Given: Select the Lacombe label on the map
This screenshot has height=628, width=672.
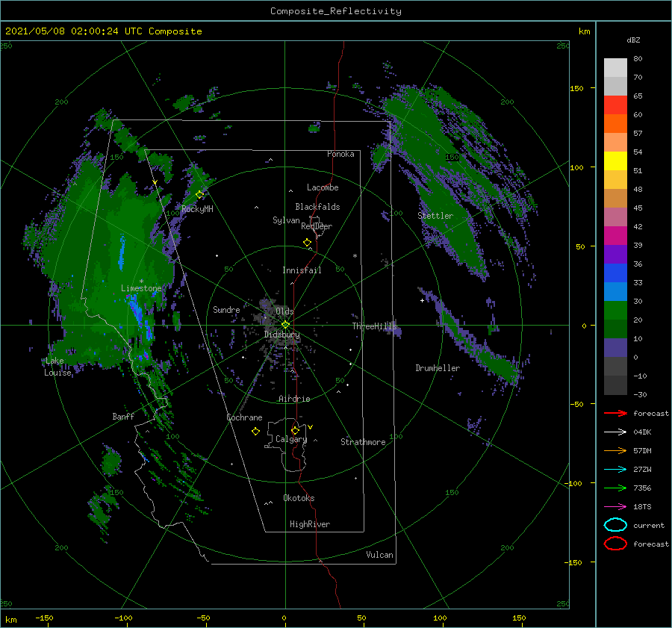Looking at the screenshot, I should (x=323, y=187).
